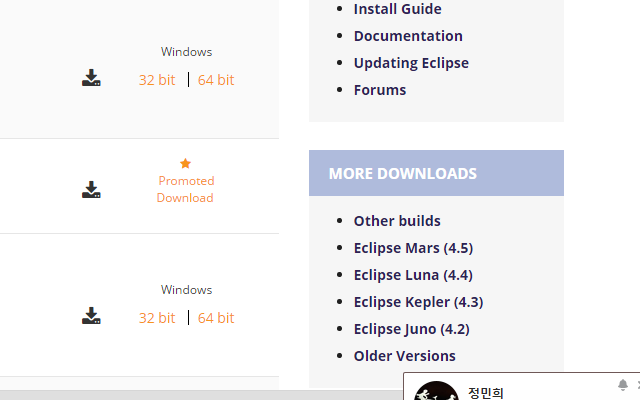Click the download icon beside the top Windows entry
Viewport: 640px width, 400px height.
(91, 78)
